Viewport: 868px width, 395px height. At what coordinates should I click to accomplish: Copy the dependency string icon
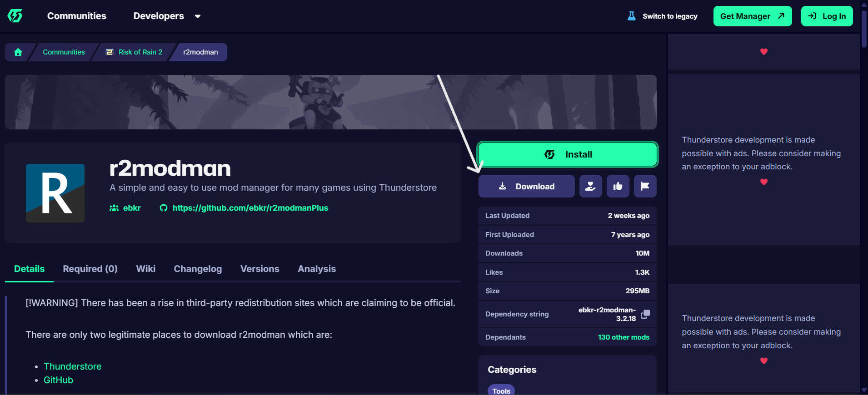(645, 314)
